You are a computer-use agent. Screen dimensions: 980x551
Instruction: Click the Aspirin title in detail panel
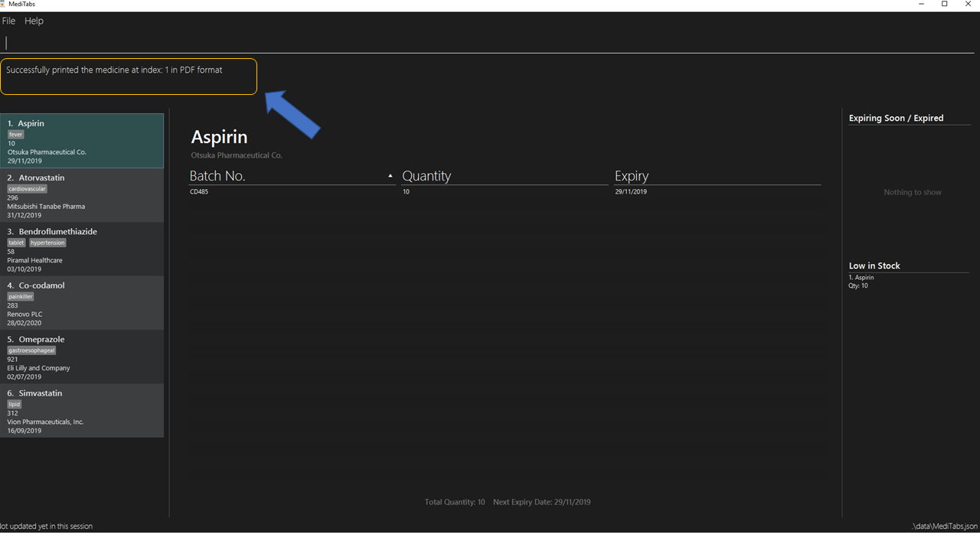219,137
